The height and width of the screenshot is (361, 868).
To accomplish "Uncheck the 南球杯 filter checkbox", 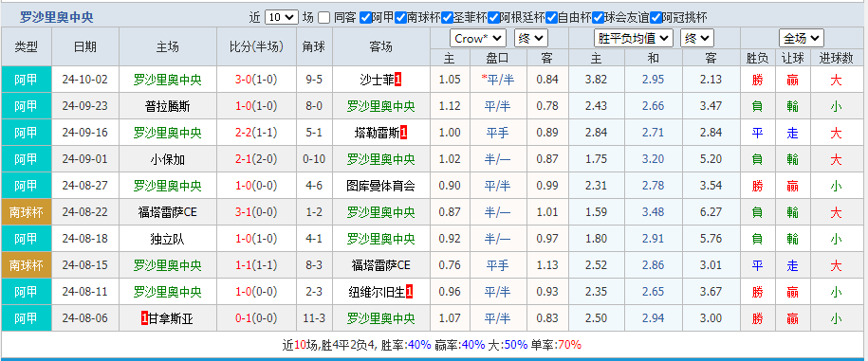I will pyautogui.click(x=400, y=18).
